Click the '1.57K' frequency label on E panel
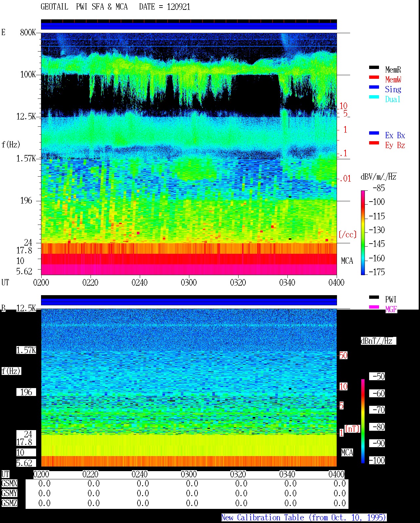Screen dimensions: 420x523 coord(26,158)
